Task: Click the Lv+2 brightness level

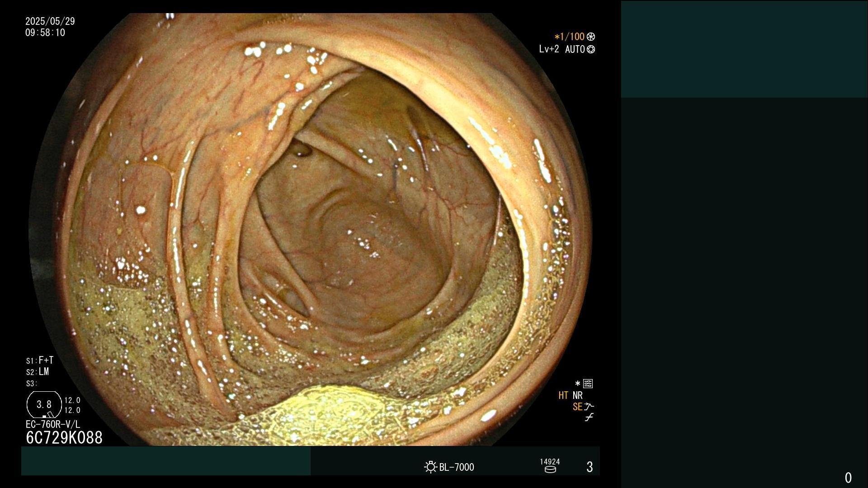Action: (549, 49)
